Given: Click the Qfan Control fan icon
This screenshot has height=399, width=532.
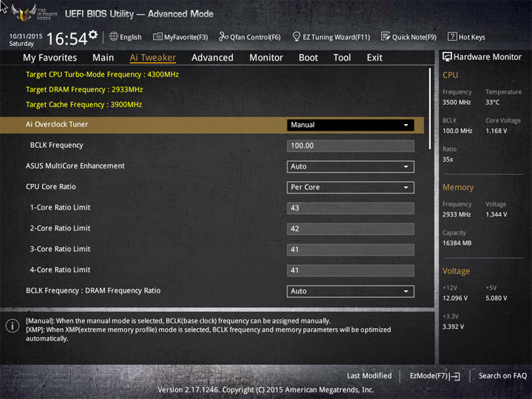Looking at the screenshot, I should pos(223,36).
